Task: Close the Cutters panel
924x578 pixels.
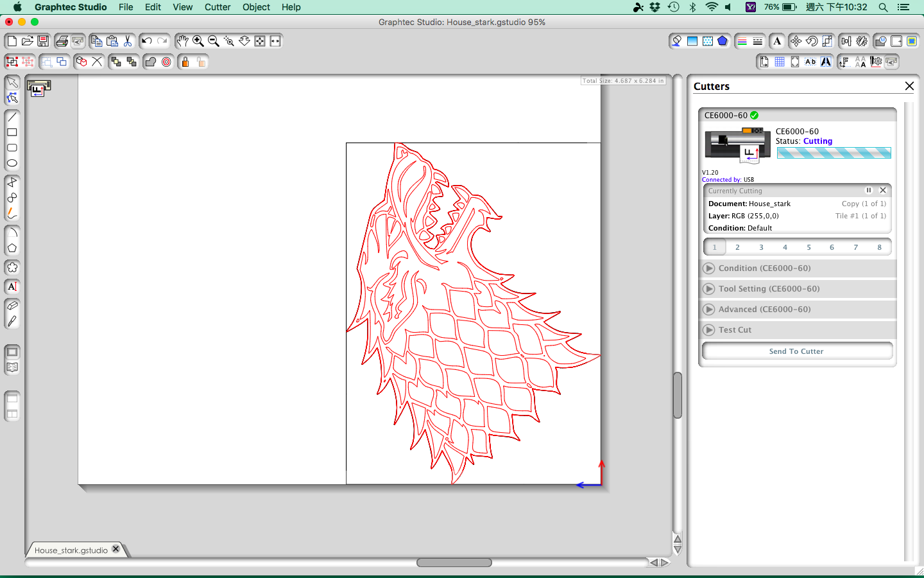Action: coord(909,86)
